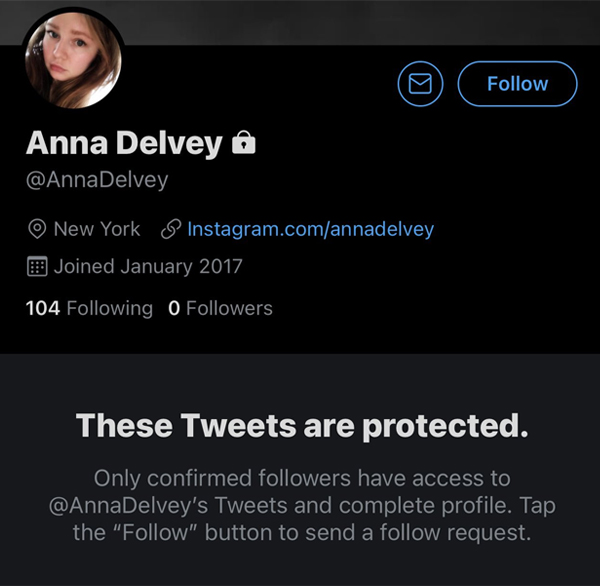Click the Joined January 2017 text
Image resolution: width=600 pixels, height=586 pixels.
coord(148,267)
